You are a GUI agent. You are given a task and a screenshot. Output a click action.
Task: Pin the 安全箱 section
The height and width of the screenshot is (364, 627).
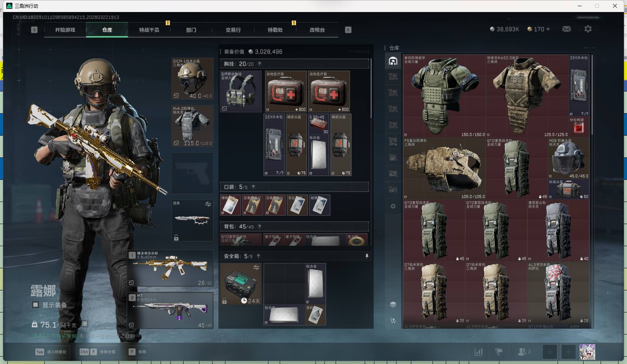pos(366,256)
